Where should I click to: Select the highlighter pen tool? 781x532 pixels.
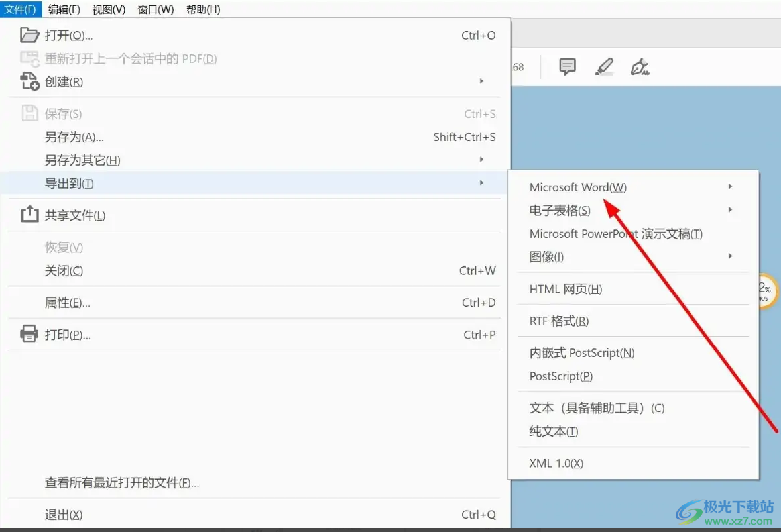[604, 67]
